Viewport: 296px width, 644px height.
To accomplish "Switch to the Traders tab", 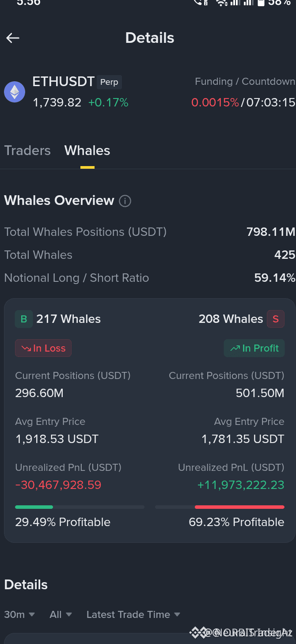I will [x=27, y=151].
